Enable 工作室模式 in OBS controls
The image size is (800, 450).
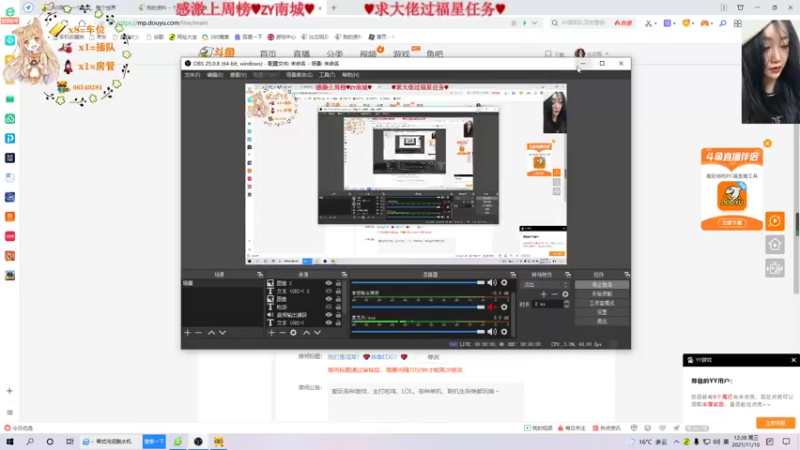[x=602, y=303]
